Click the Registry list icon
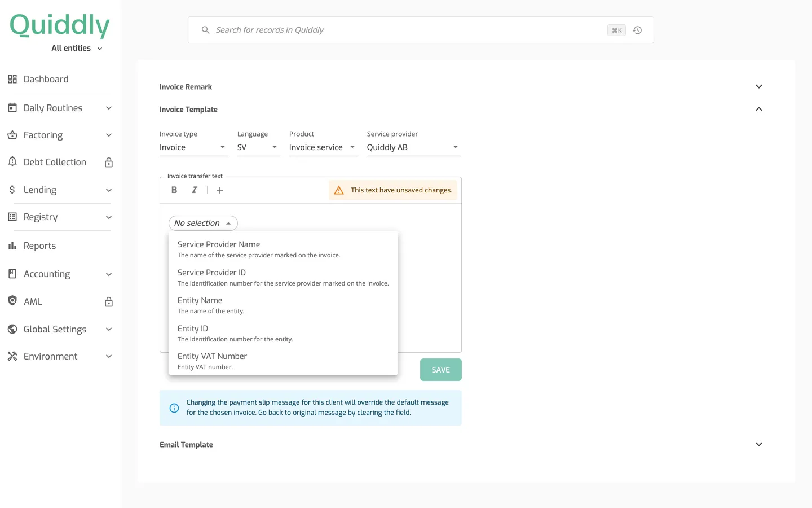 12,217
